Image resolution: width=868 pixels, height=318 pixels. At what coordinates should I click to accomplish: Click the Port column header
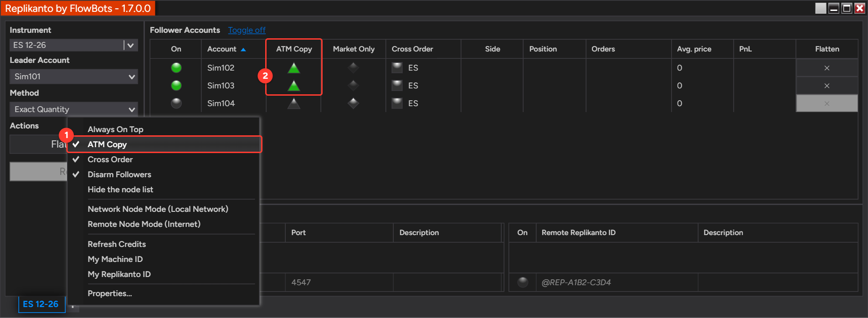click(x=339, y=232)
